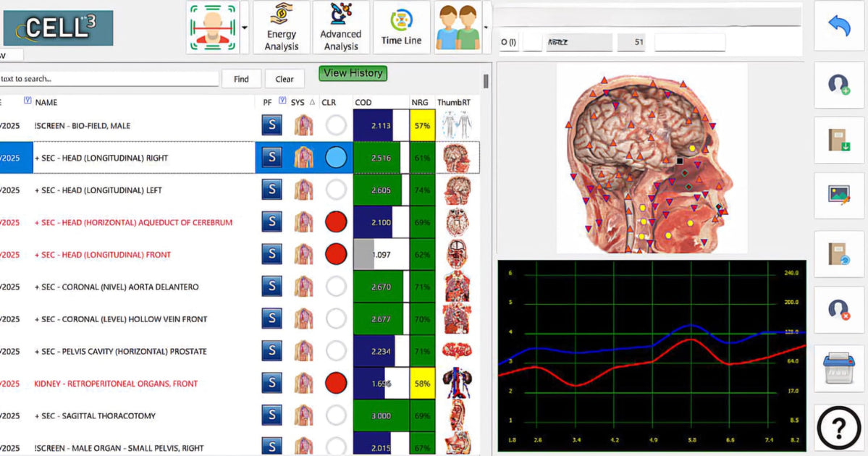Click the add new patient icon
868x456 pixels.
coord(838,86)
